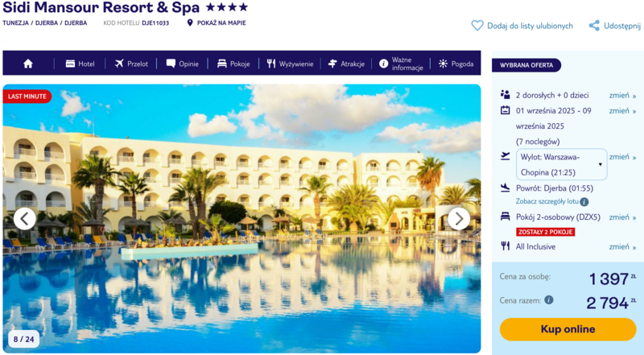Click the Kup online button
The height and width of the screenshot is (355, 644).
click(x=568, y=329)
